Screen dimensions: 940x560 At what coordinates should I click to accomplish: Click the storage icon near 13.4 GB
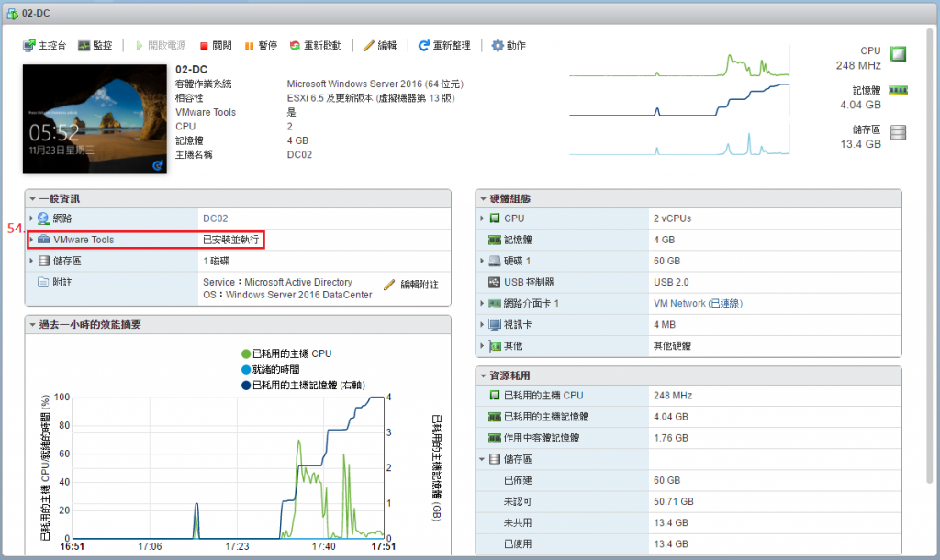(x=898, y=132)
